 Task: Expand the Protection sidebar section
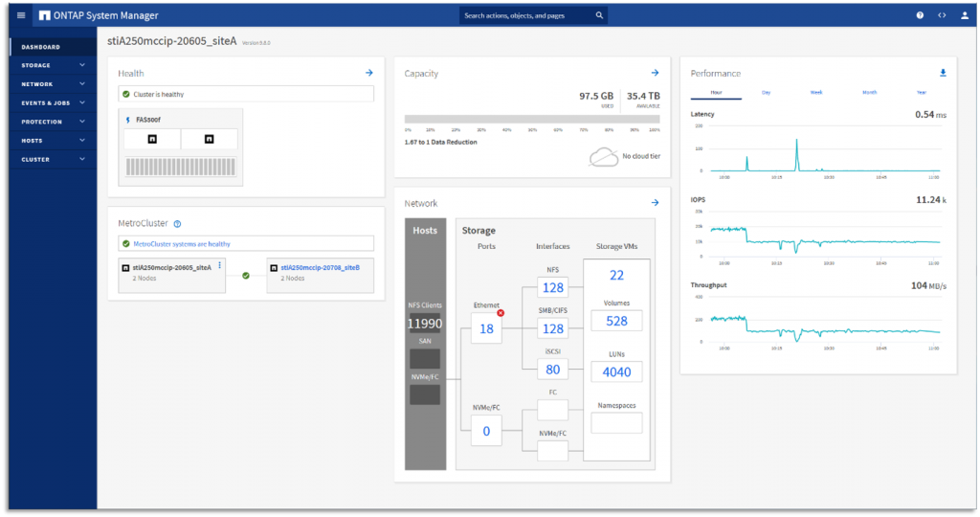point(53,122)
